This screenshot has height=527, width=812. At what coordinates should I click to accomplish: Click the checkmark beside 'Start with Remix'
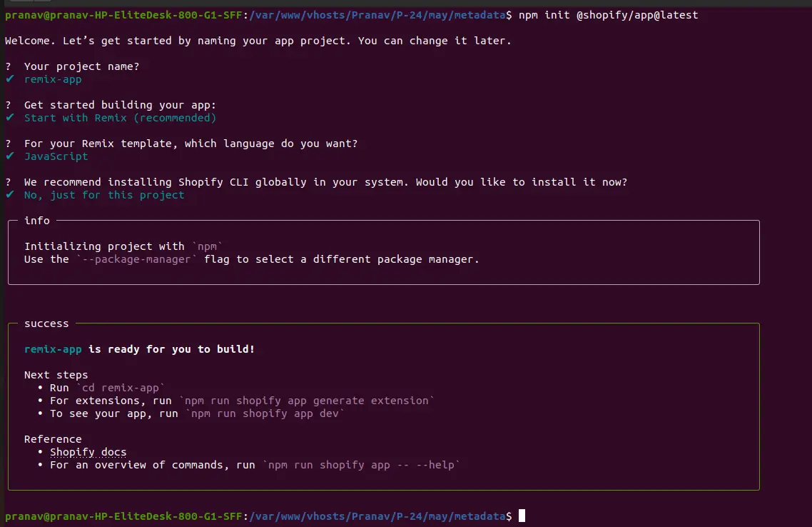10,117
